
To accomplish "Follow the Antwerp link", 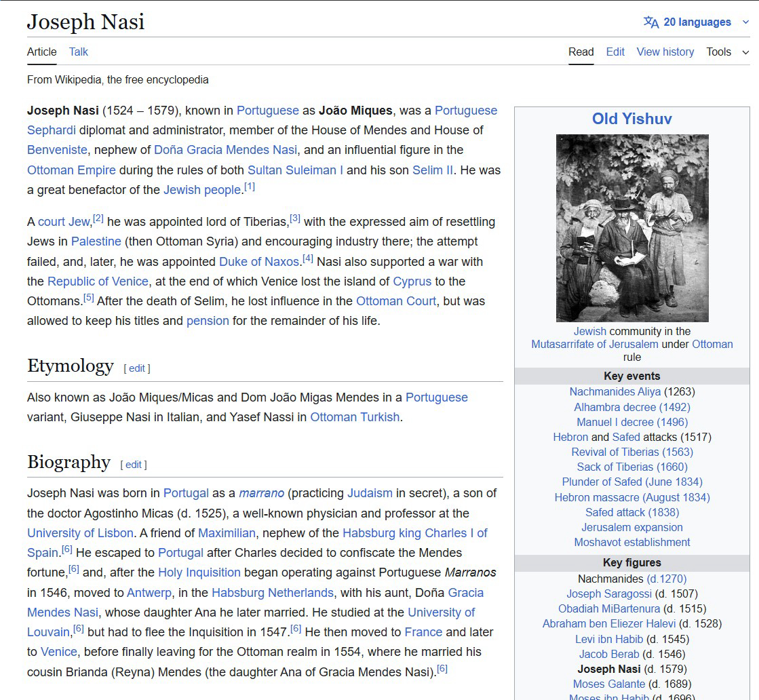I will [x=149, y=593].
